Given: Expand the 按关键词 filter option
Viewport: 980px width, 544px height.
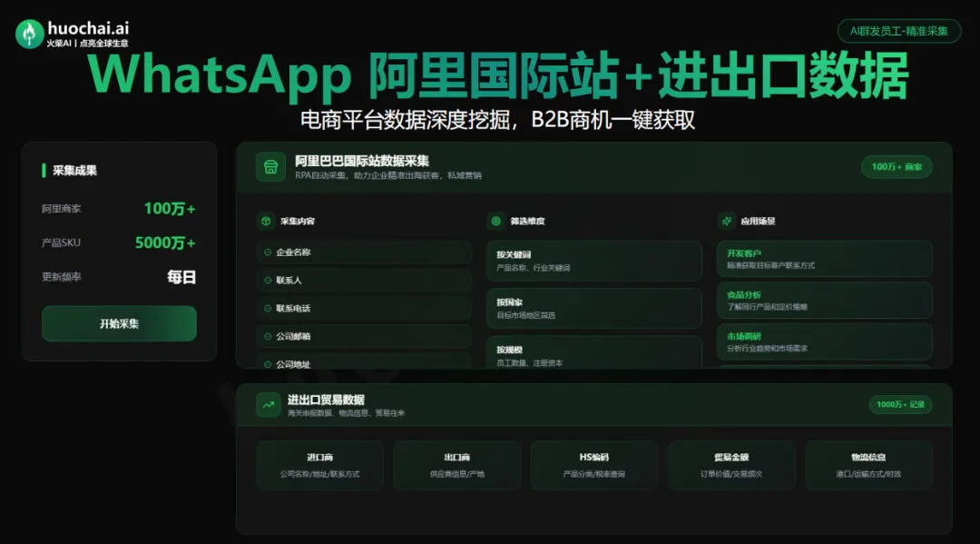Looking at the screenshot, I should click(593, 260).
